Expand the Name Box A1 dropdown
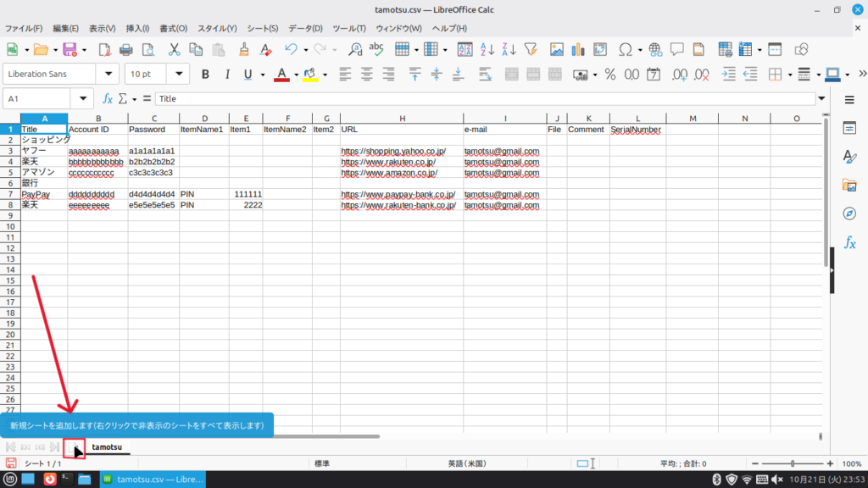This screenshot has height=488, width=868. [83, 98]
